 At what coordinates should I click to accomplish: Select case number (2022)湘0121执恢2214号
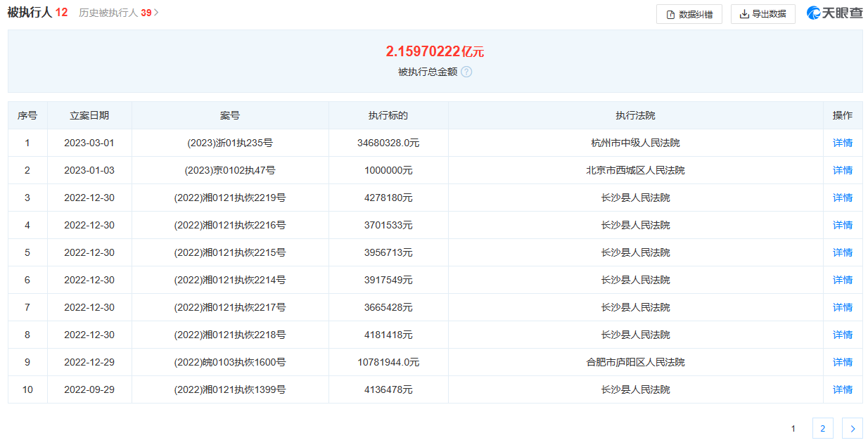coord(230,280)
